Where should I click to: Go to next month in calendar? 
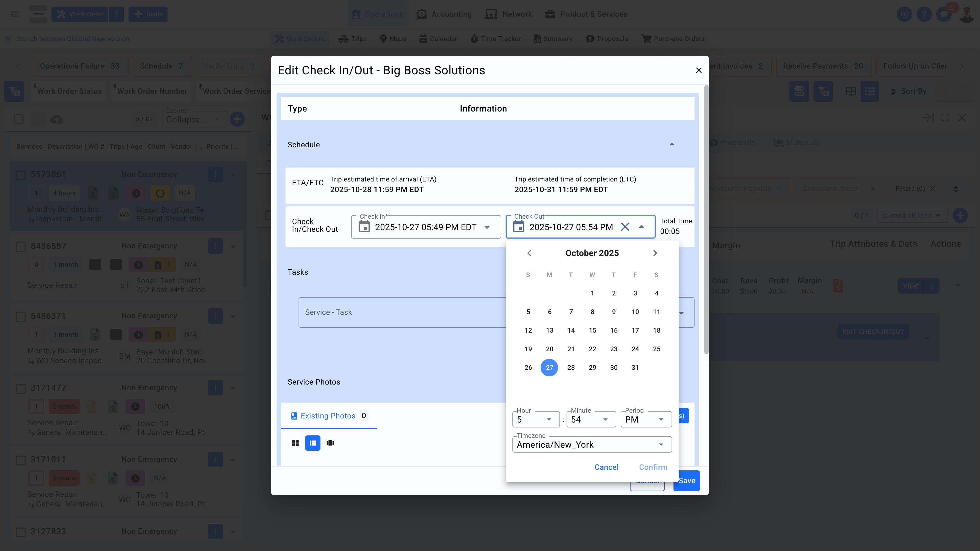655,253
